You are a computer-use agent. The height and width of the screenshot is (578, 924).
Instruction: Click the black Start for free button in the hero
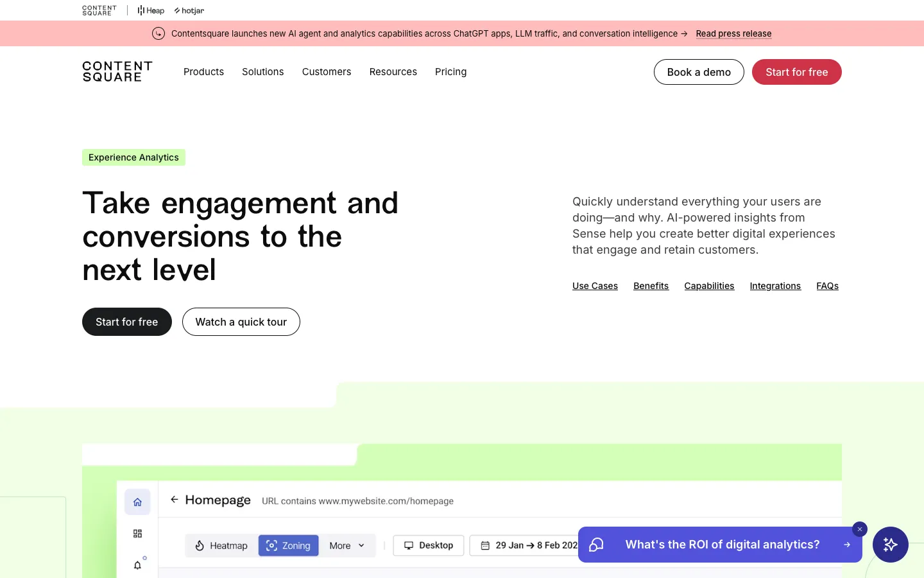[127, 322]
